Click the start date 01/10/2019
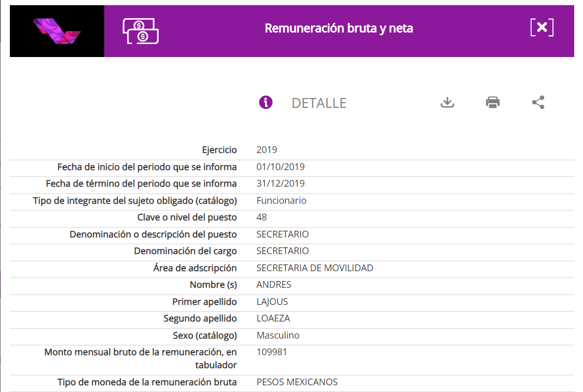Image resolution: width=583 pixels, height=392 pixels. 281,167
